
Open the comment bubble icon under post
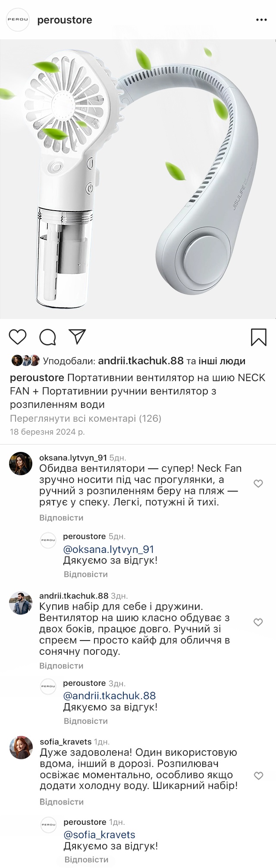(47, 337)
